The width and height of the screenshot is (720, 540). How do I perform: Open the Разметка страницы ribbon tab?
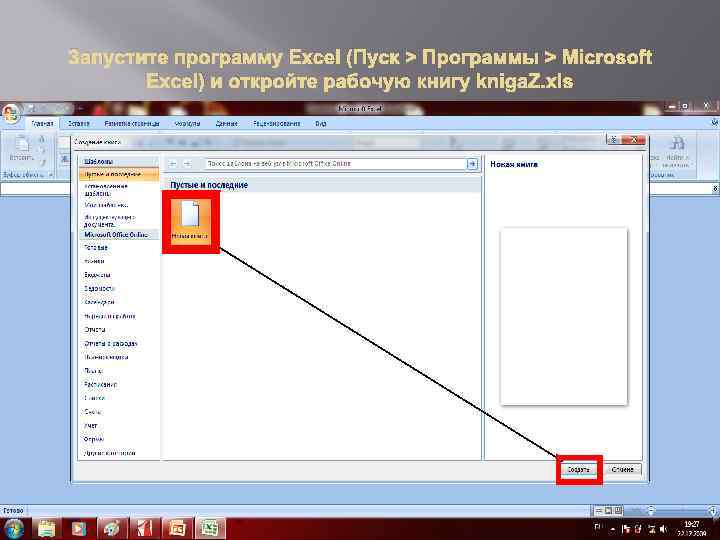pyautogui.click(x=132, y=124)
